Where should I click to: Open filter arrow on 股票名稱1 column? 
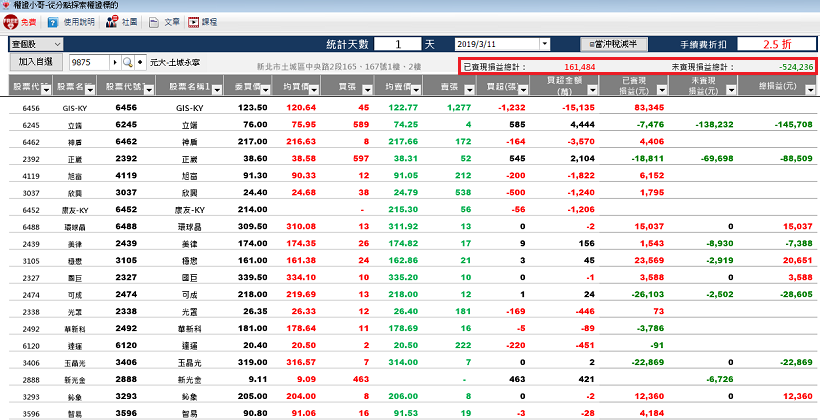[215, 91]
